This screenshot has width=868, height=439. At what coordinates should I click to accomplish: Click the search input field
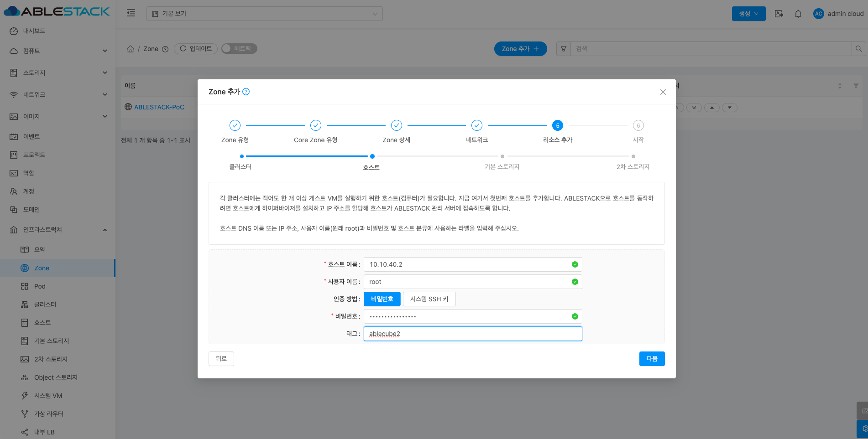pyautogui.click(x=711, y=49)
